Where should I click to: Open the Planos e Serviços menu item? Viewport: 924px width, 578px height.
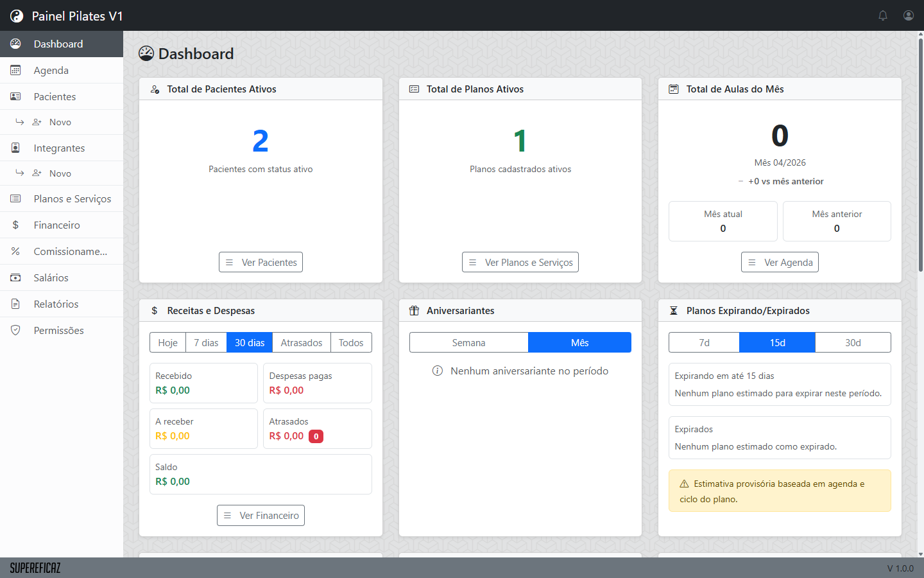(72, 199)
